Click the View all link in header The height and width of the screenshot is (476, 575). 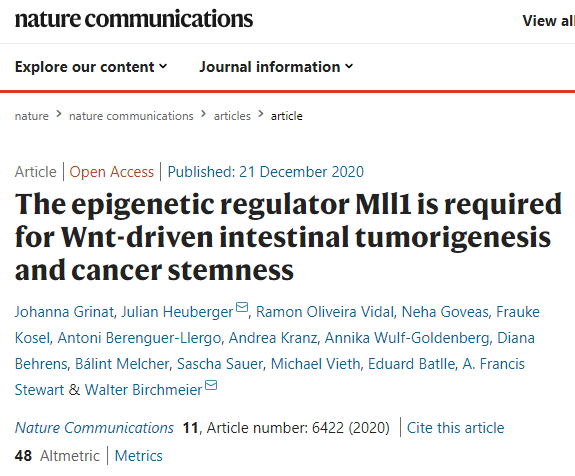click(549, 21)
